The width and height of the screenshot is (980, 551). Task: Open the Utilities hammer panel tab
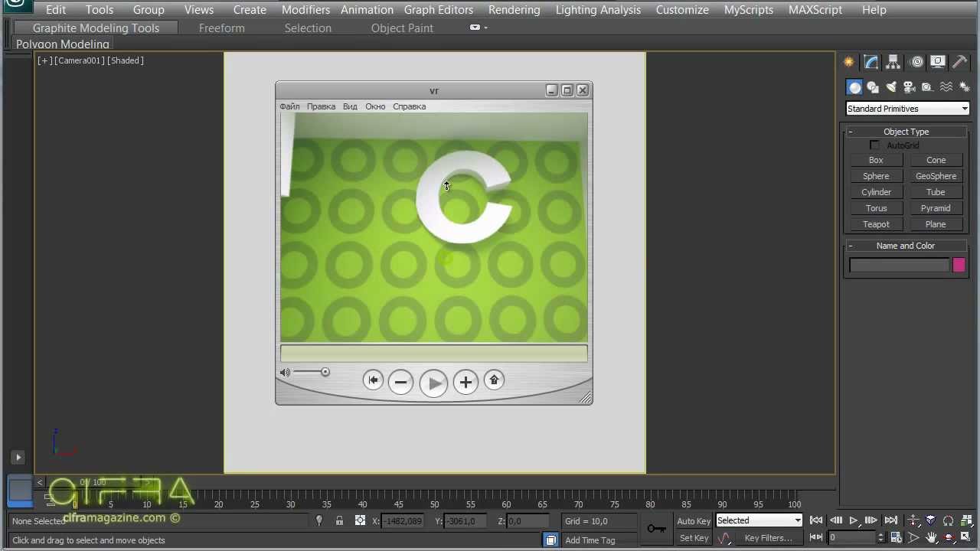960,62
